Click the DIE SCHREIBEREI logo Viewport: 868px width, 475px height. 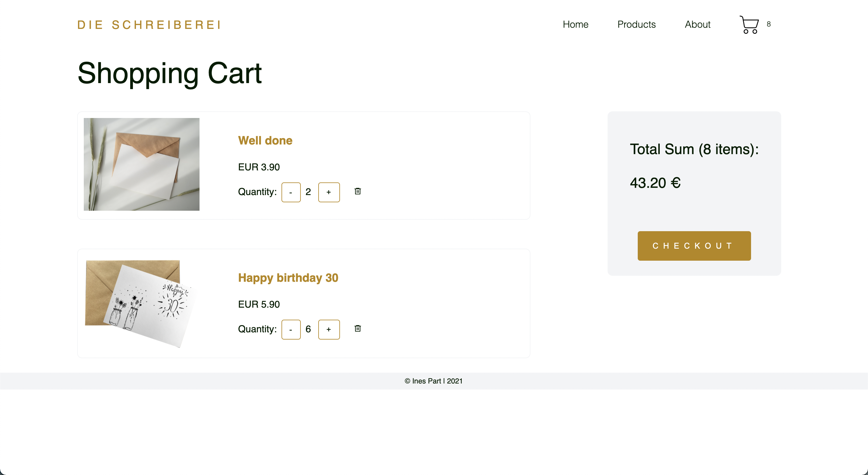[149, 25]
